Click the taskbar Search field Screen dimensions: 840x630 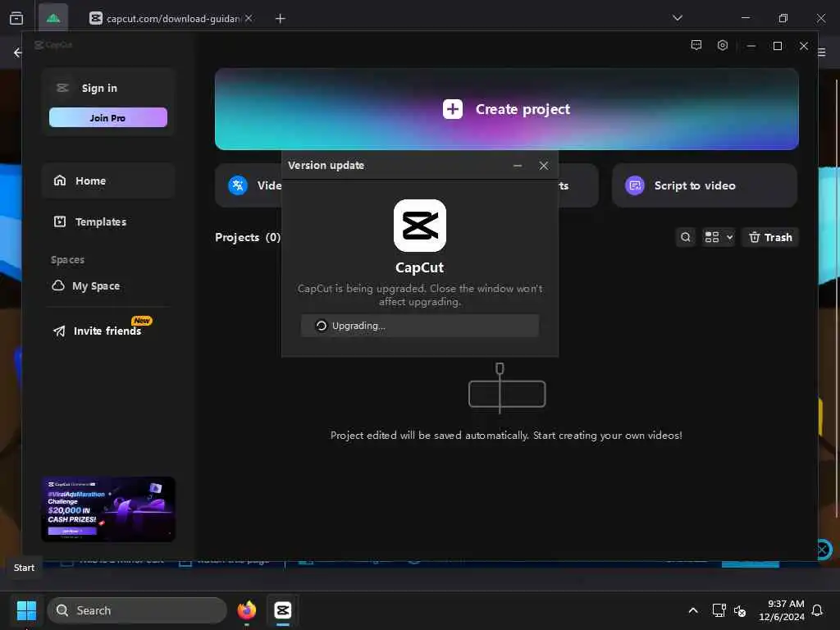137,610
